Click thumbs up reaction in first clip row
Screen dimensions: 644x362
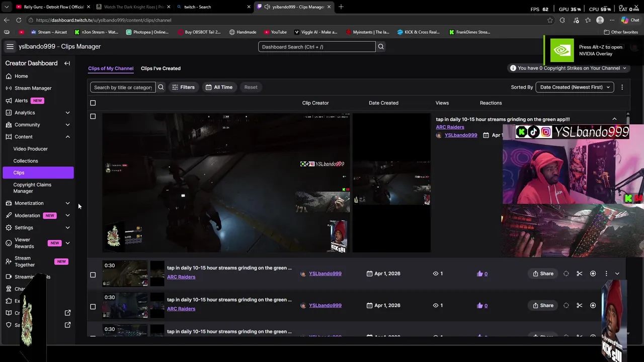click(479, 274)
